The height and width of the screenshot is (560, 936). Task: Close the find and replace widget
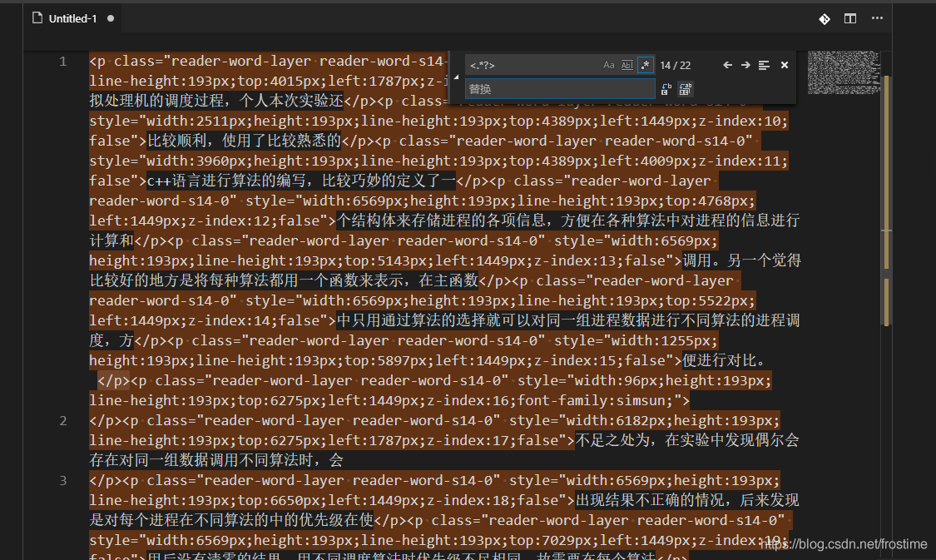tap(785, 65)
